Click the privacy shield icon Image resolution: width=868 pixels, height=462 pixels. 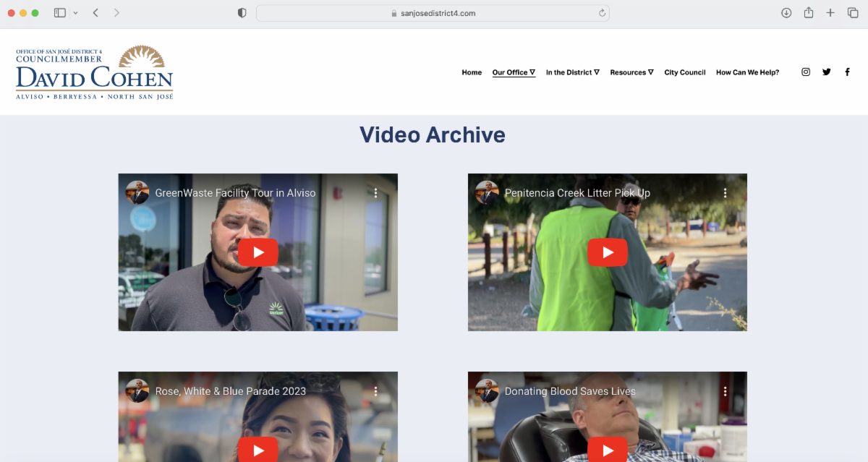pyautogui.click(x=242, y=13)
